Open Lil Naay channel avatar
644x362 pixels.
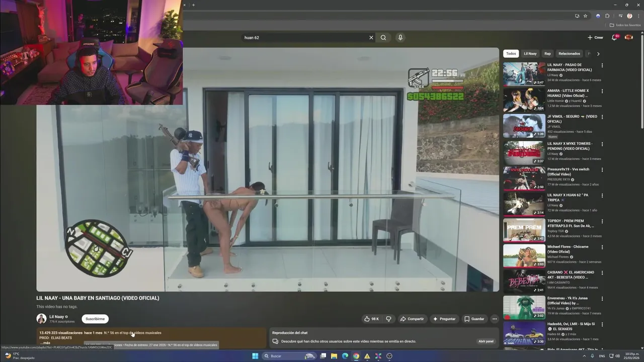tap(41, 319)
